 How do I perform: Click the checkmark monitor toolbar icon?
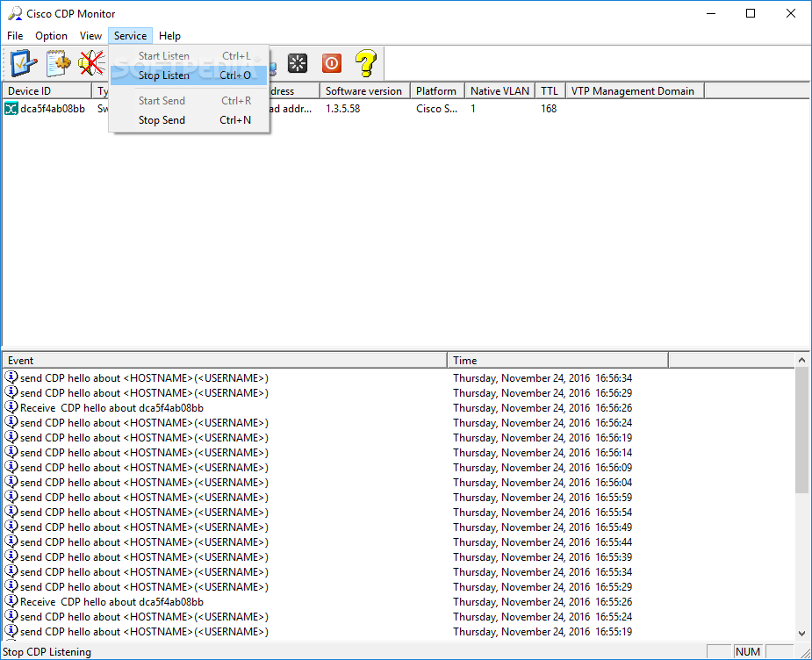click(24, 63)
